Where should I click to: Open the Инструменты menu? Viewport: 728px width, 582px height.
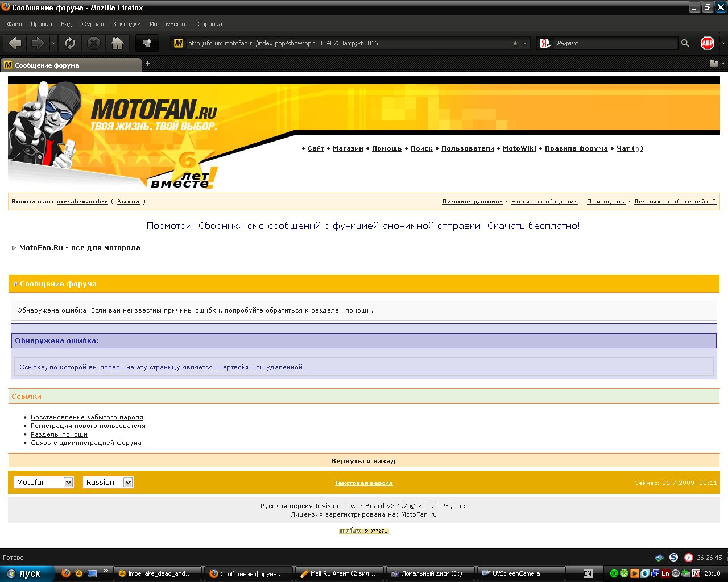pos(169,24)
